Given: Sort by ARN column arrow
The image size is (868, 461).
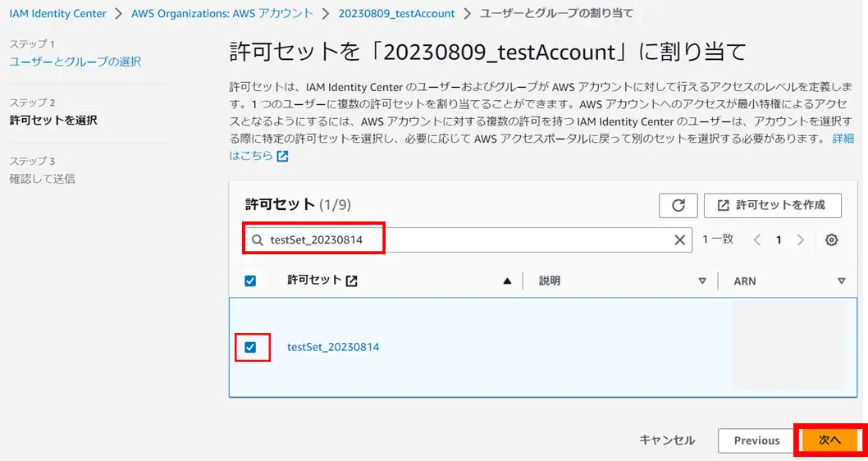Looking at the screenshot, I should [x=842, y=281].
